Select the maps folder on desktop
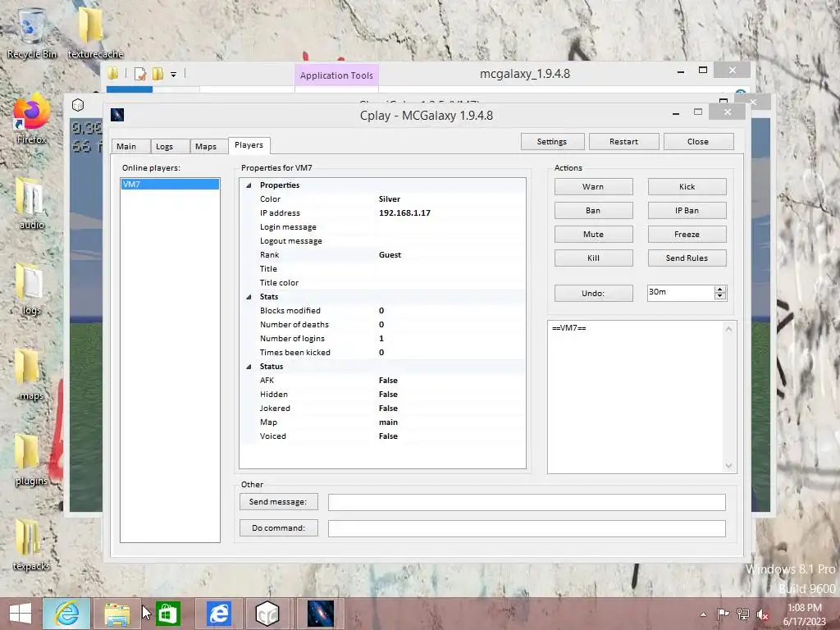840x630 pixels. click(x=32, y=375)
